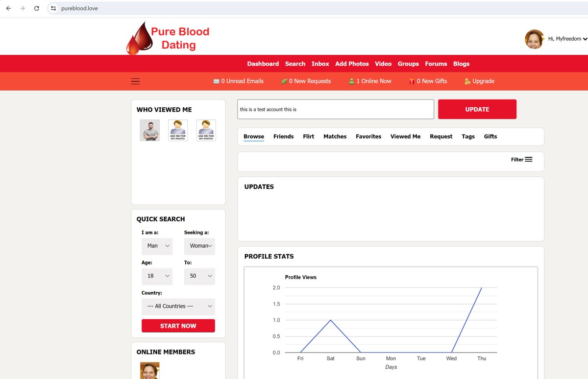Open the All Countries dropdown
The image size is (588, 379).
tap(178, 307)
